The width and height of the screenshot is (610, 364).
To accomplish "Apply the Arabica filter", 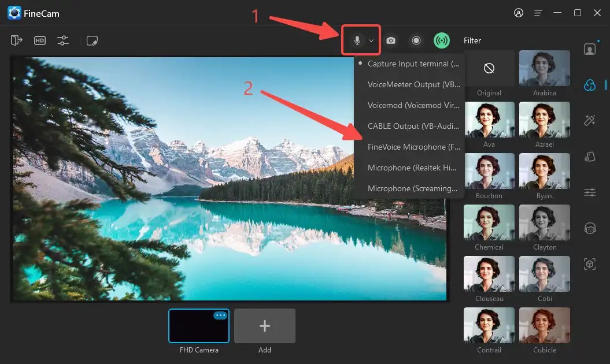I will click(x=545, y=68).
